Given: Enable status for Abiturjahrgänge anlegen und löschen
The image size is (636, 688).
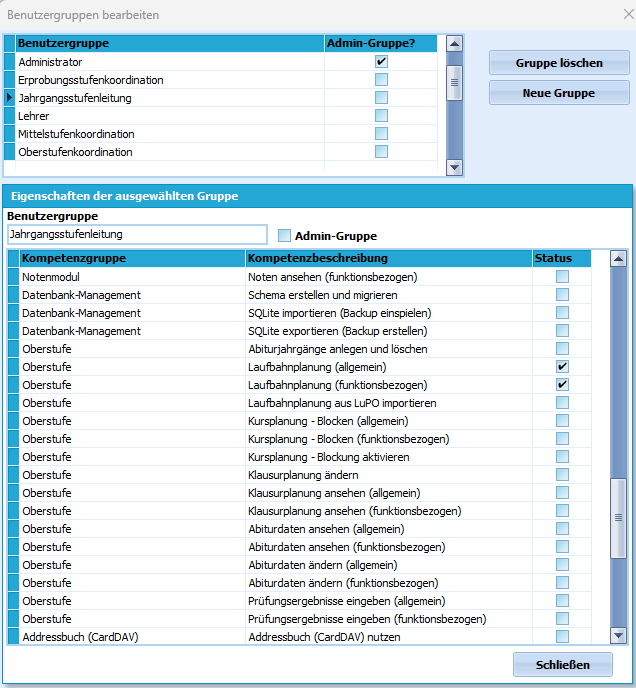Looking at the screenshot, I should tap(562, 348).
